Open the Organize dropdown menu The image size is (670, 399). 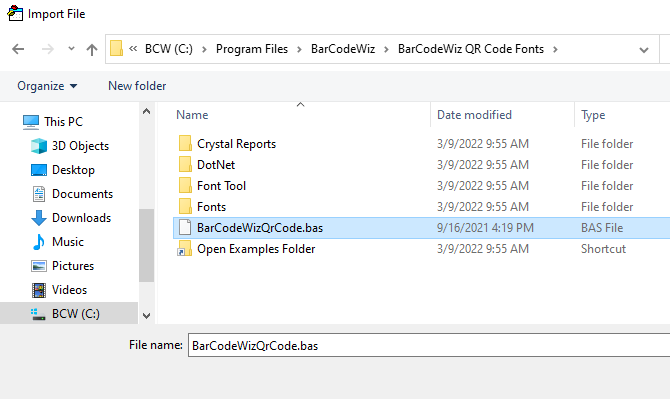[47, 86]
